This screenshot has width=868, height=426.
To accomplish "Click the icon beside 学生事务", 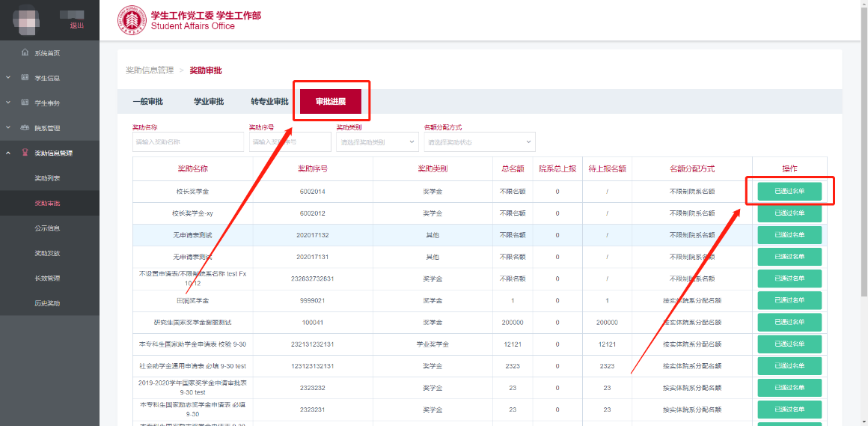I will coord(25,103).
